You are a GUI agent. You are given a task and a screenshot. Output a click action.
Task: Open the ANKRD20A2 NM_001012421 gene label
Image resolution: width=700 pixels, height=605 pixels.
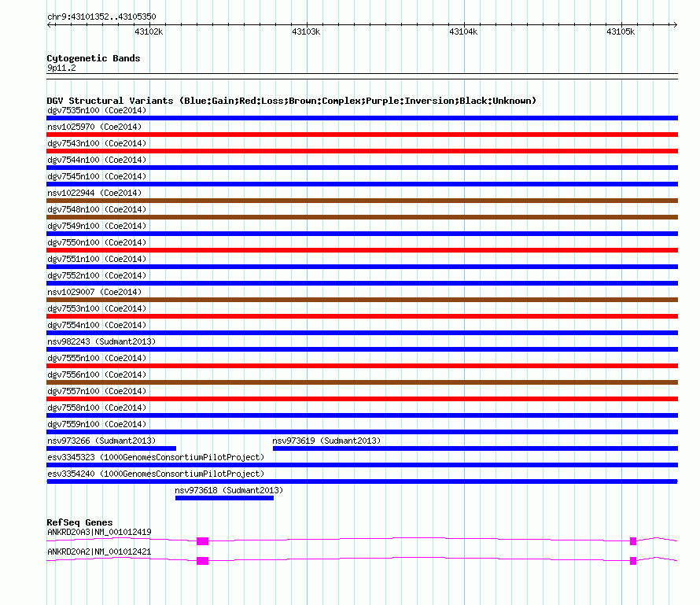99,552
